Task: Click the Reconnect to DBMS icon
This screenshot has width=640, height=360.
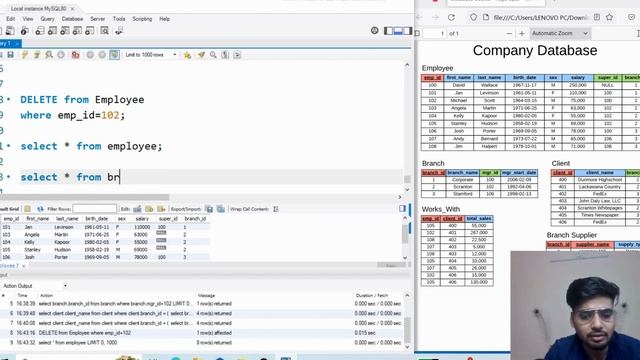Action: [119, 31]
